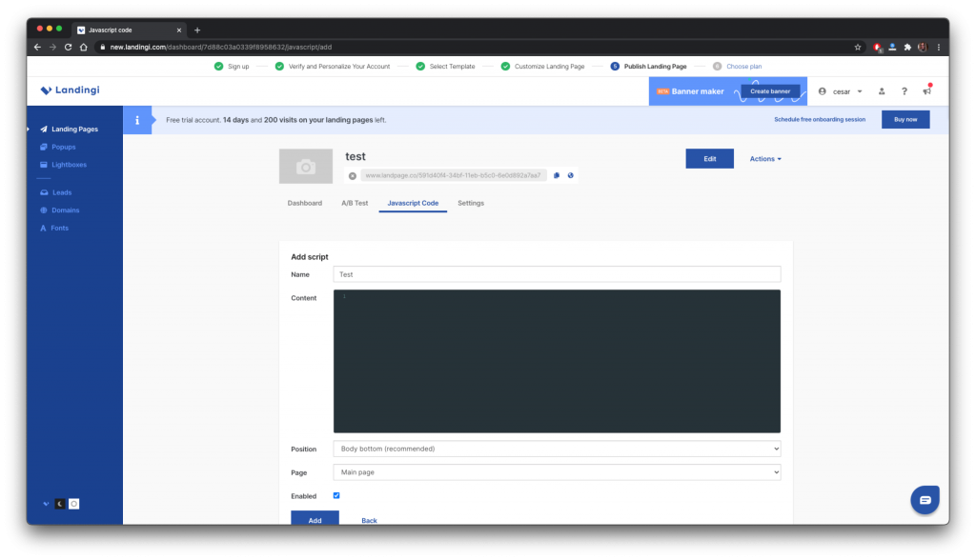Open Fonts section in sidebar
This screenshot has height=560, width=976.
pos(59,228)
